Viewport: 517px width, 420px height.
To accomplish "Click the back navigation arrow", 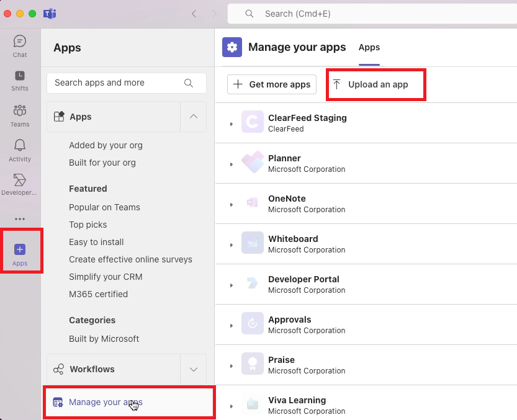I will point(194,14).
